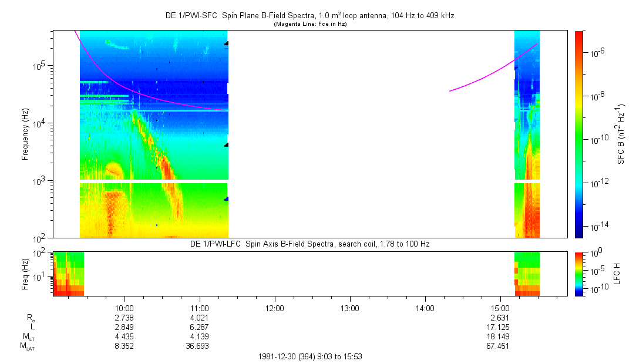This screenshot has height=364, width=636.
Task: Select the 11:00 time axis label
Action: click(200, 308)
